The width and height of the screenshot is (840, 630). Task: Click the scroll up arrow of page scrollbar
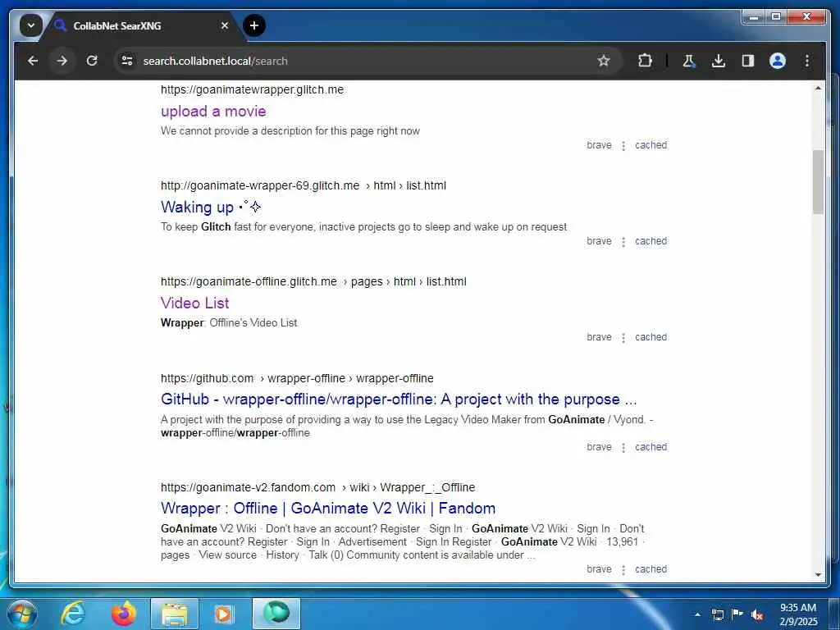[x=818, y=88]
